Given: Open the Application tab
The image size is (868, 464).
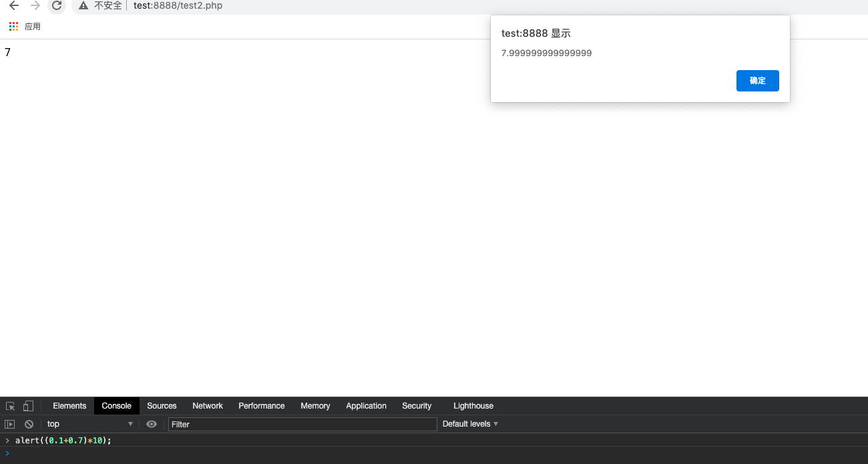Looking at the screenshot, I should [x=366, y=406].
